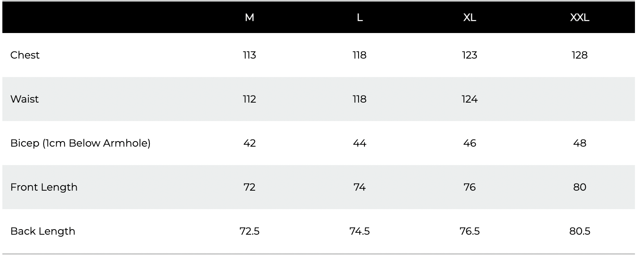Select the Chest row label
The image size is (644, 261).
coord(25,55)
